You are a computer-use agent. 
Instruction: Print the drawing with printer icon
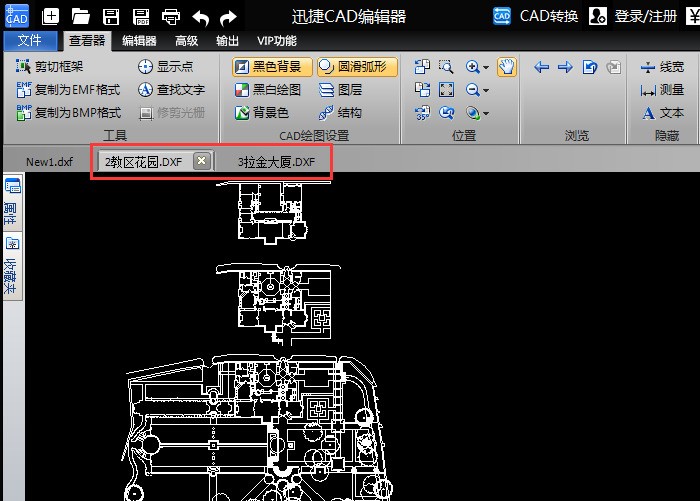tap(171, 17)
